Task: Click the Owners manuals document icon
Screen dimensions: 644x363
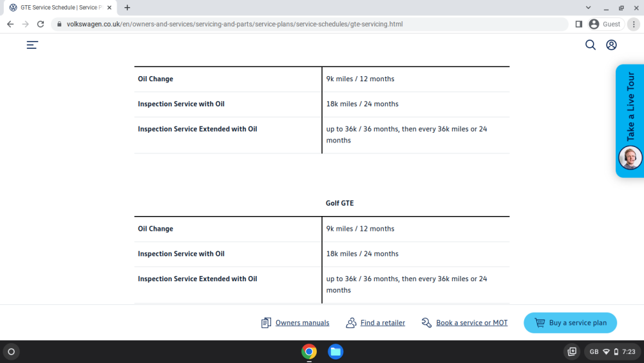Action: pos(266,323)
